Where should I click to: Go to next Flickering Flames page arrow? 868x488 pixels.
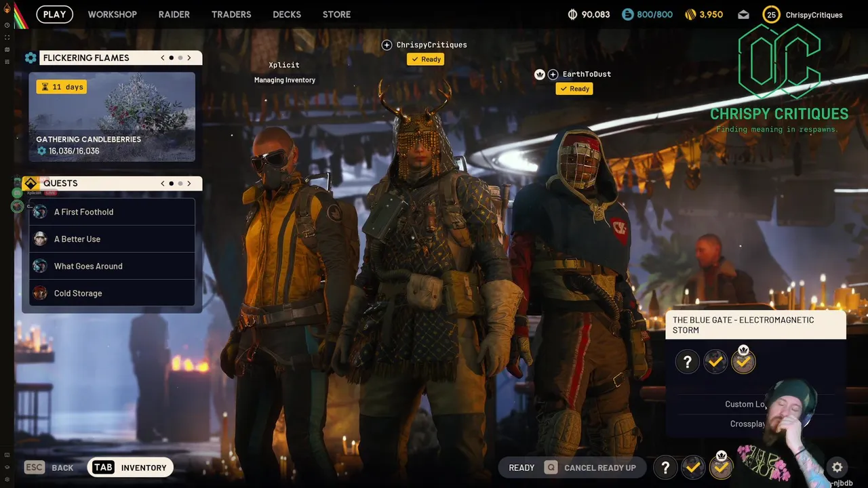pos(189,58)
